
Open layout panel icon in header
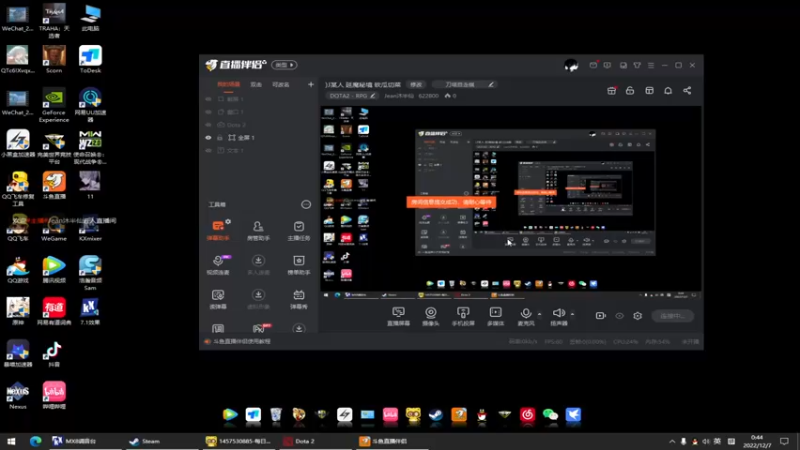tap(649, 90)
